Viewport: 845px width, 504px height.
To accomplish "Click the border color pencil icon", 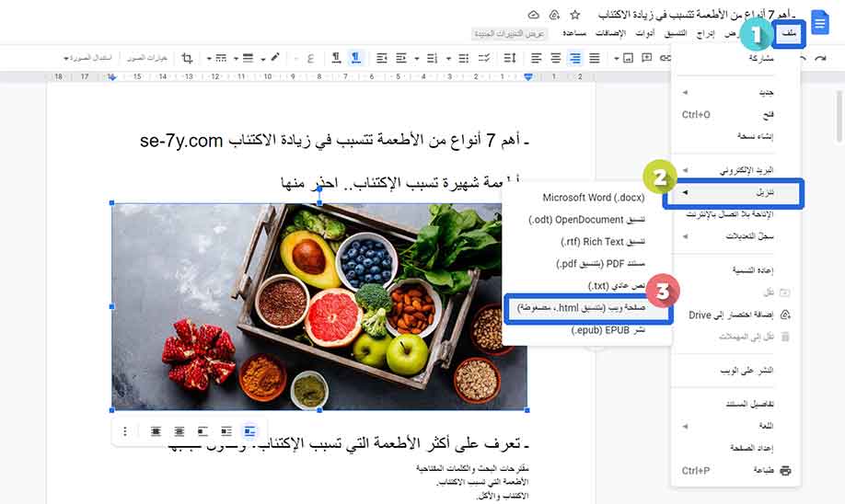I will [x=274, y=58].
